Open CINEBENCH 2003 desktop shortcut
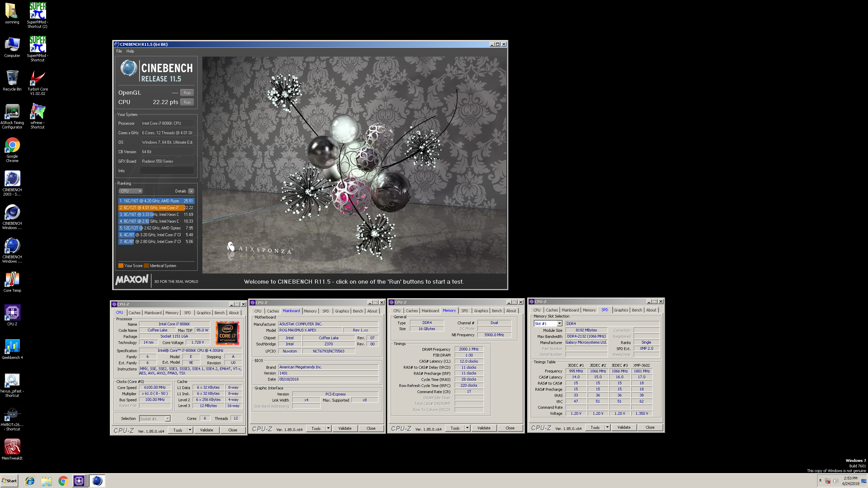The height and width of the screenshot is (488, 868). [x=12, y=183]
